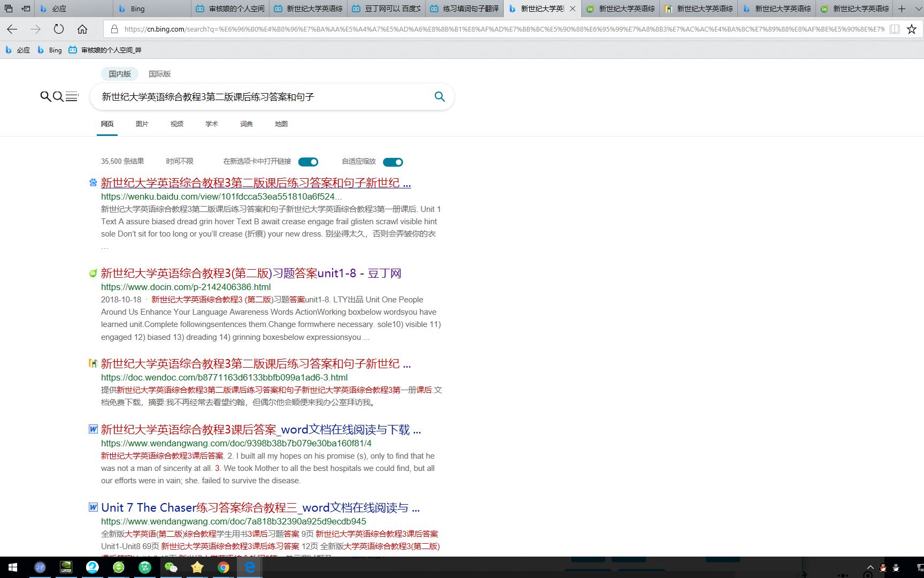This screenshot has height=578, width=924.
Task: Open the wenku.baidu.com first result title
Action: pyautogui.click(x=256, y=182)
